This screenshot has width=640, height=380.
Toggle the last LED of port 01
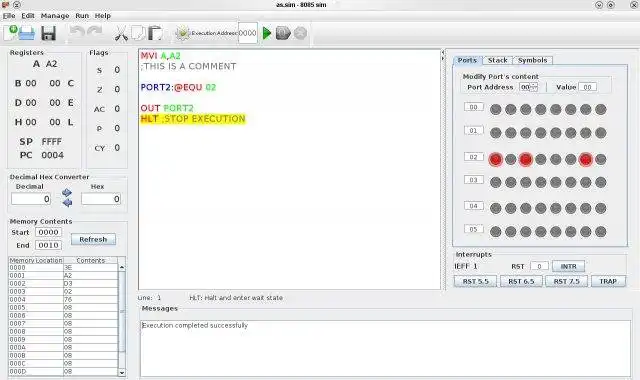(x=600, y=133)
